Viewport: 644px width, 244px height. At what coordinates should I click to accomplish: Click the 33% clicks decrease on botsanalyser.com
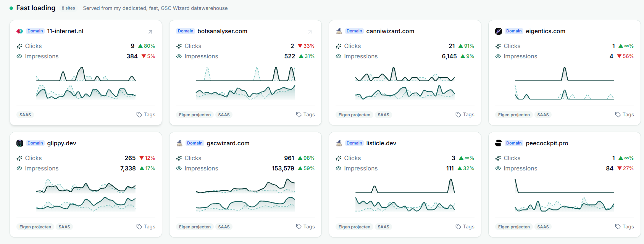point(306,46)
